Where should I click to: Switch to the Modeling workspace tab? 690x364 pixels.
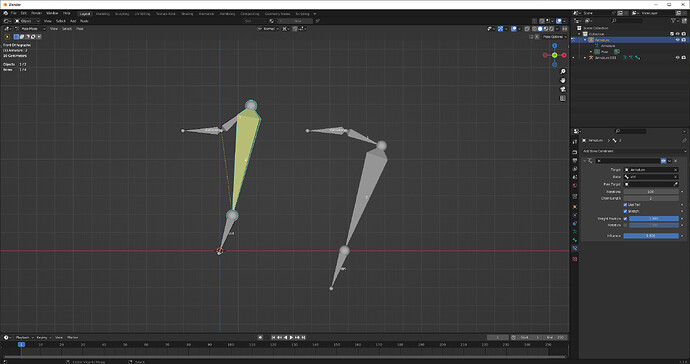point(103,14)
